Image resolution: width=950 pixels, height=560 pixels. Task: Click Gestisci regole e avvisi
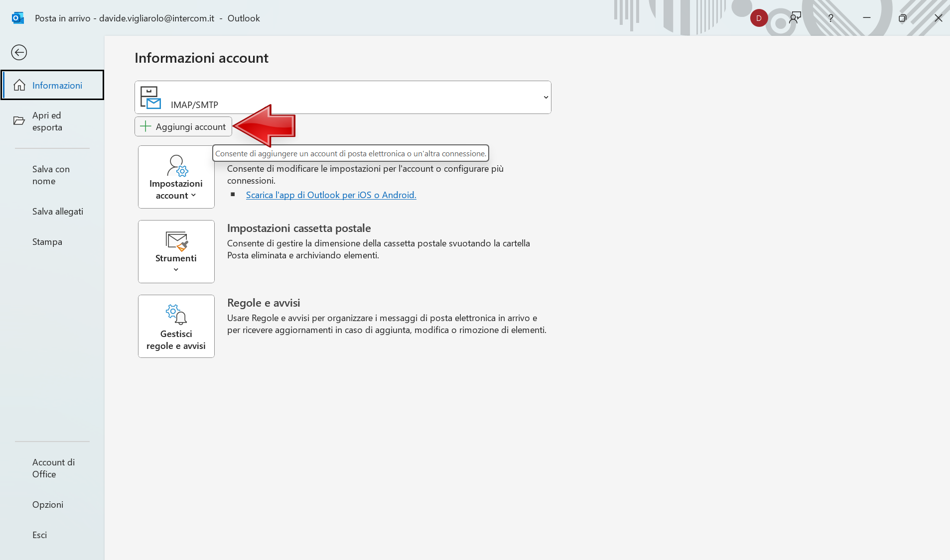click(176, 326)
